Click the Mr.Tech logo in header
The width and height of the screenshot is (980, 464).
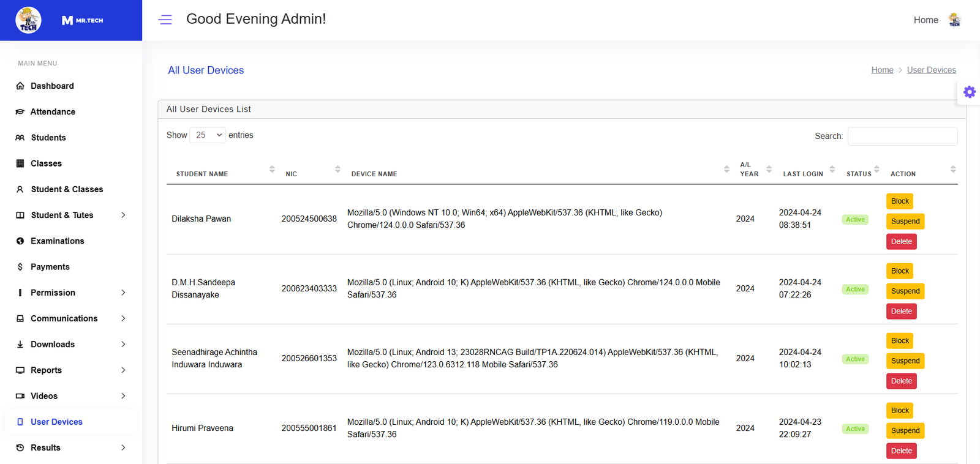(82, 20)
